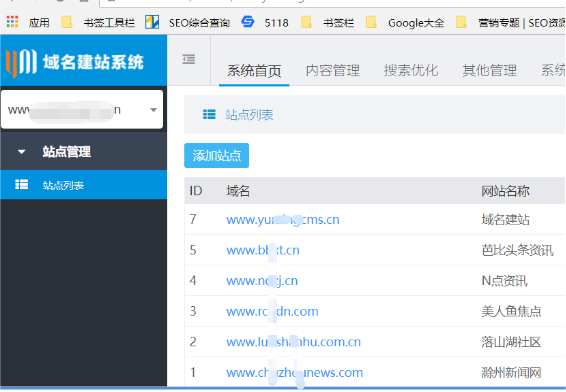
Task: Click the 域名 column header
Action: (x=238, y=191)
